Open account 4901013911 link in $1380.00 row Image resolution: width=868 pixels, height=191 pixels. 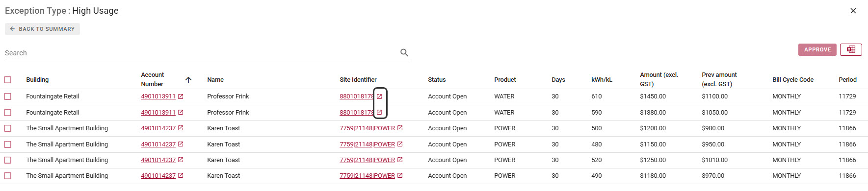coord(158,113)
